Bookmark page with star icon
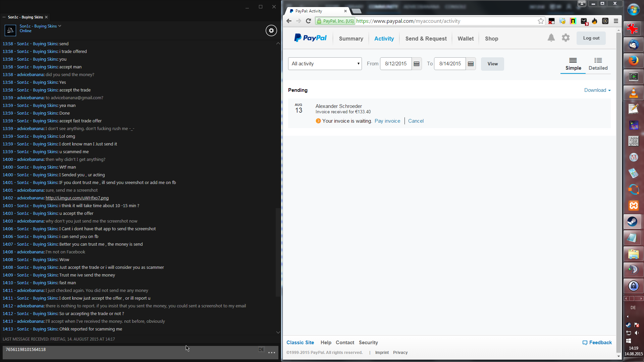This screenshot has width=644, height=362. click(541, 21)
